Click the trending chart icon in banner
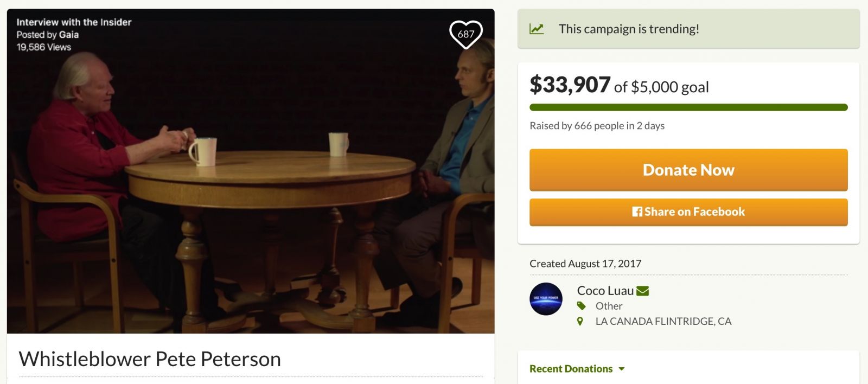This screenshot has width=868, height=384. (x=537, y=29)
